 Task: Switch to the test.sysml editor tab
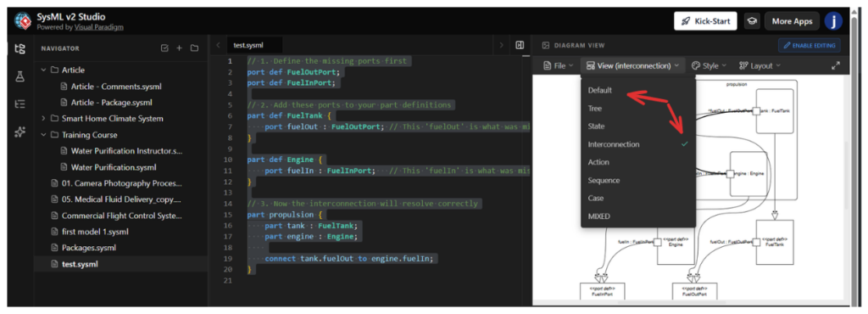click(x=254, y=46)
